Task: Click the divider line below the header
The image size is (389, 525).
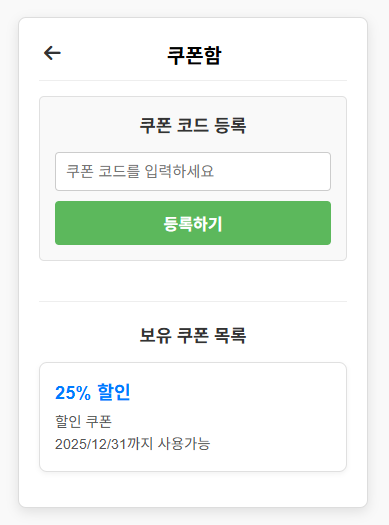Action: (x=193, y=80)
